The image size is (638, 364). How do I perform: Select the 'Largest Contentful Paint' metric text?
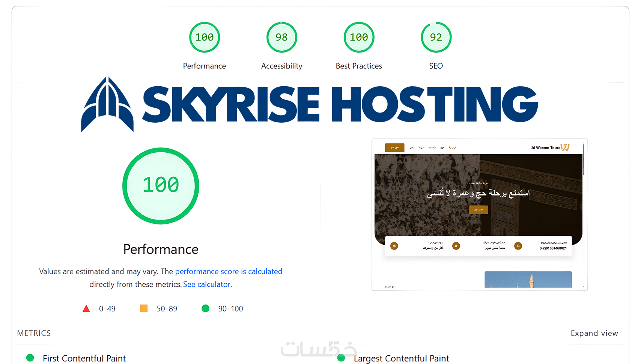pos(401,358)
